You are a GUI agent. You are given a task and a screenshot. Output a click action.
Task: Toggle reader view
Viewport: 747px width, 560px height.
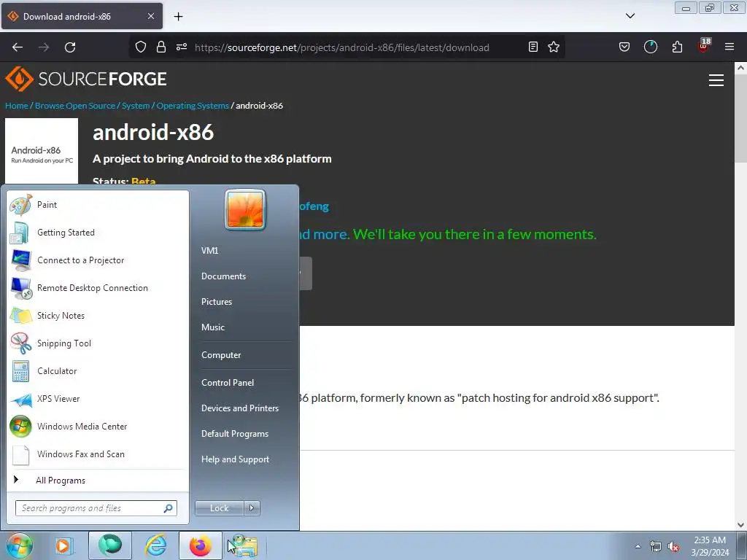tap(533, 47)
